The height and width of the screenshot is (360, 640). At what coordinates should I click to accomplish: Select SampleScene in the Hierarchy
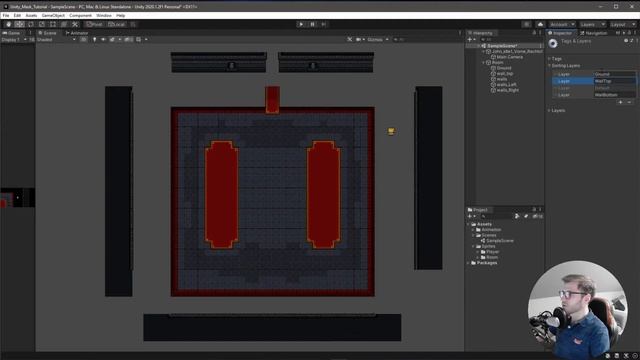(x=502, y=46)
